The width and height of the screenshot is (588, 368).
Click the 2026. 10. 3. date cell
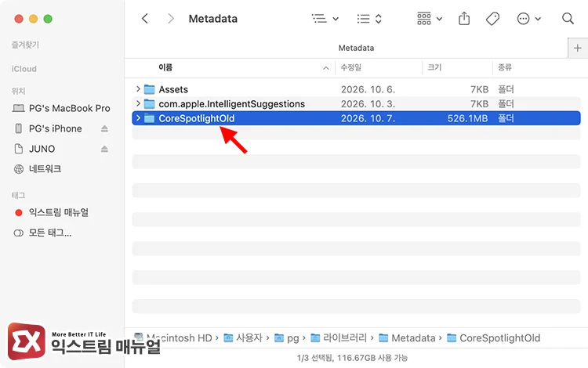pyautogui.click(x=368, y=103)
